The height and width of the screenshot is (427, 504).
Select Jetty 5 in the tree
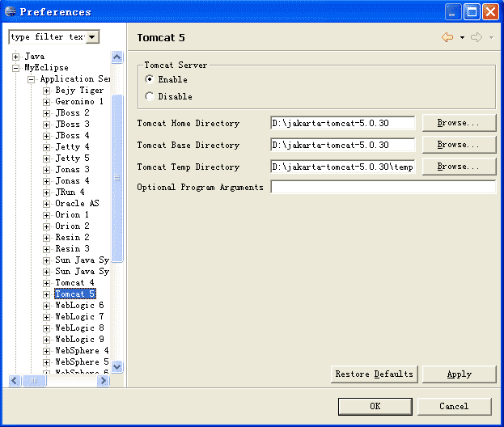pos(72,158)
